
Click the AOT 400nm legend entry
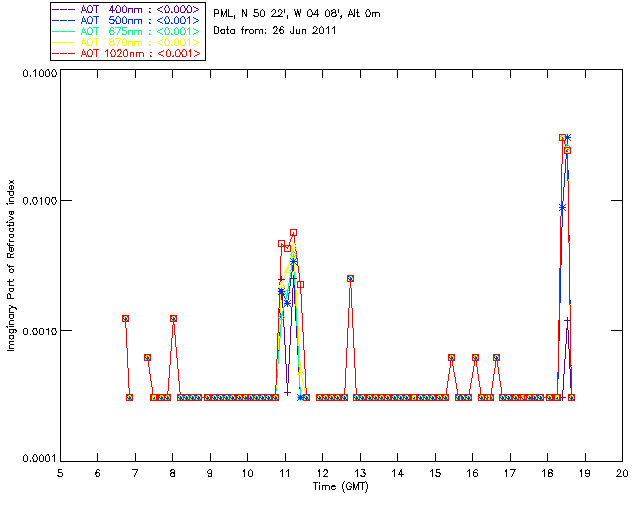[127, 9]
